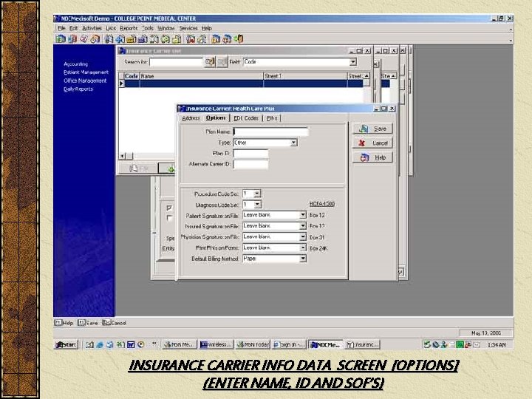Click left arrow of list horizontal scrollbar

pyautogui.click(x=122, y=156)
